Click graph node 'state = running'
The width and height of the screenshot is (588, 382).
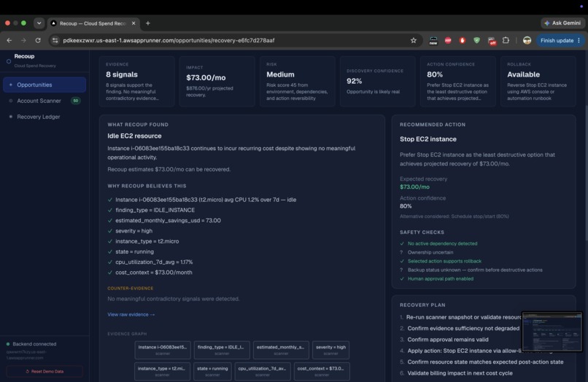point(212,371)
